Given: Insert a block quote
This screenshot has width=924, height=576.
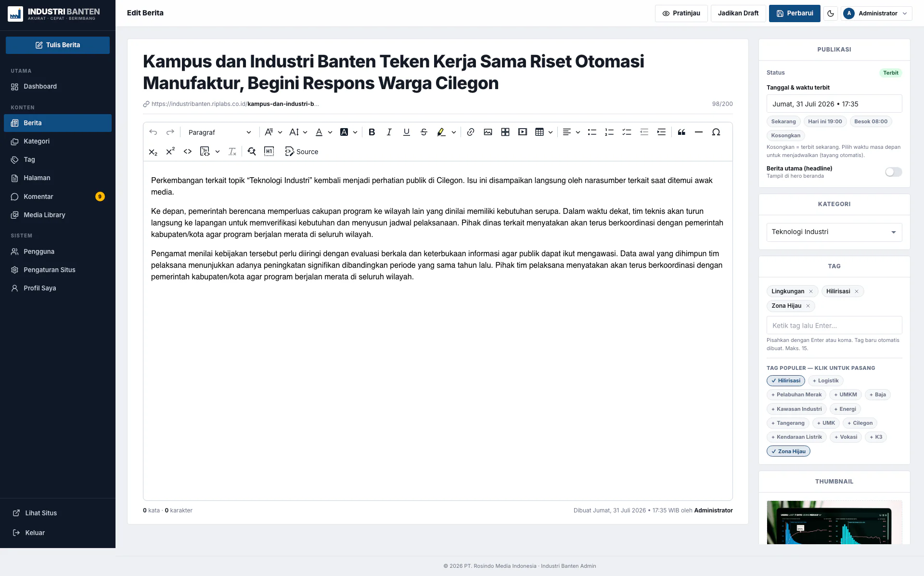Looking at the screenshot, I should 681,132.
